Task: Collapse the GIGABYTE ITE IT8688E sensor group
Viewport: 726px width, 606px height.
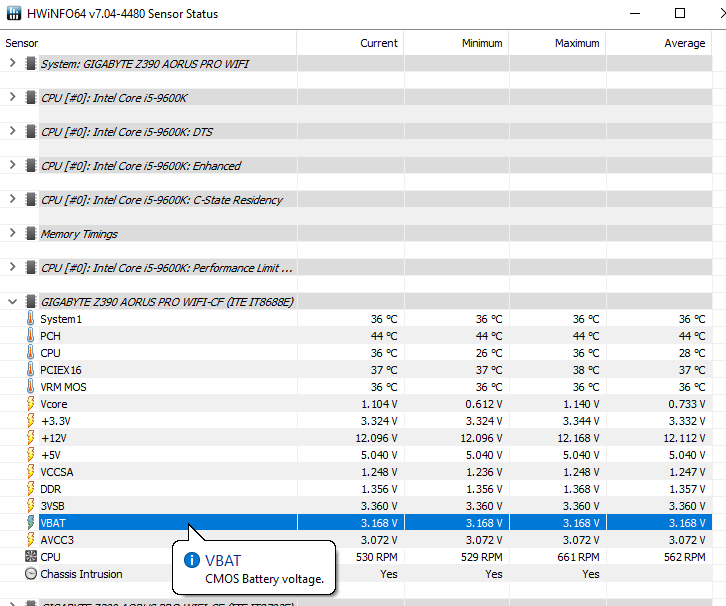Action: [x=13, y=302]
